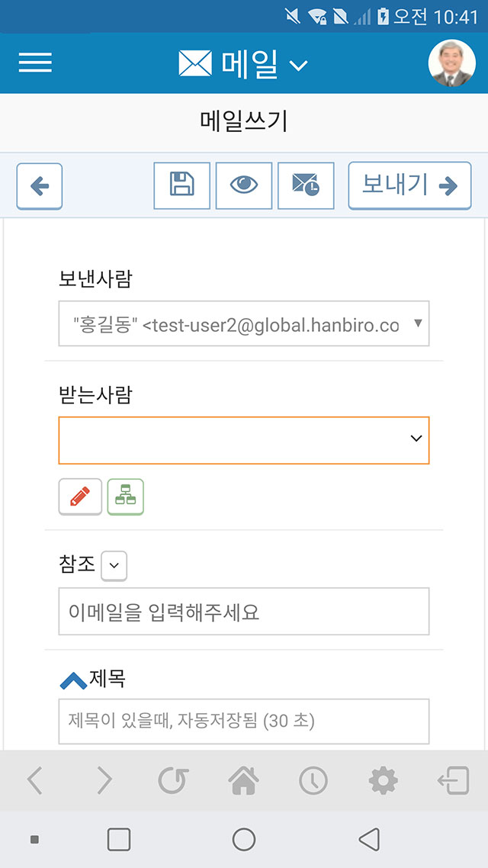Screen dimensions: 488x868
Task: Open the hamburger menu
Action: point(35,63)
